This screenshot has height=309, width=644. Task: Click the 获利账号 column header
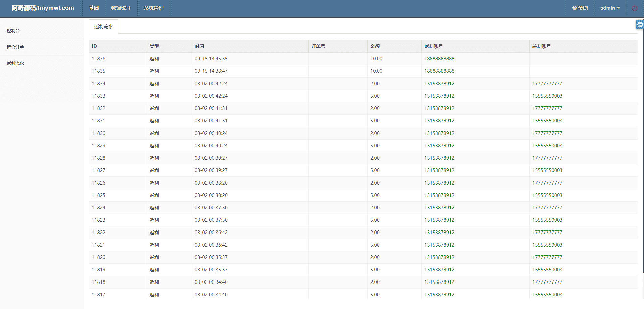click(541, 46)
